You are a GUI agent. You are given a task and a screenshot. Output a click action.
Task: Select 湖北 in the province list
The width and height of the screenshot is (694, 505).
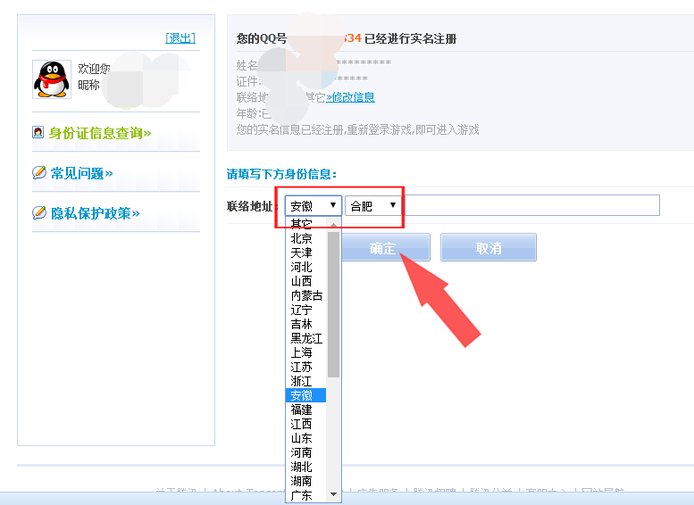306,466
